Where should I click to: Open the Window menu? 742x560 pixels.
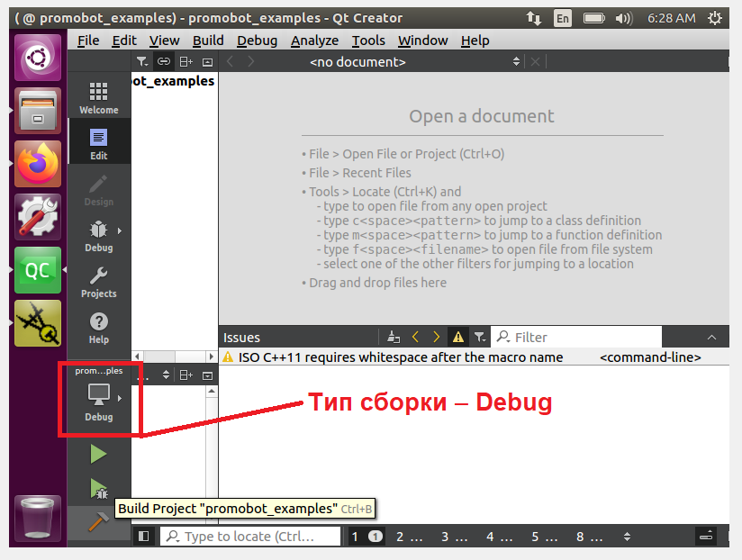422,41
